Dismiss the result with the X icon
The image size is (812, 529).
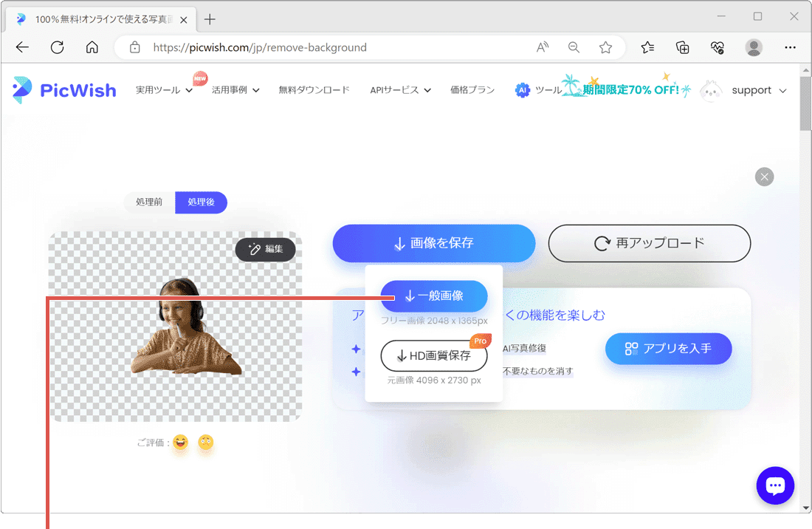pyautogui.click(x=764, y=177)
